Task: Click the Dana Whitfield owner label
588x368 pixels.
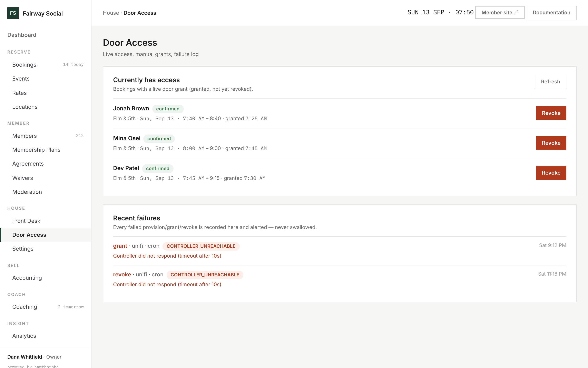Action: [34, 357]
